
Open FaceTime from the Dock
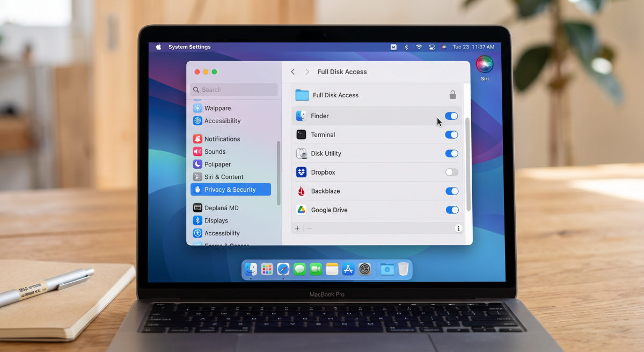[316, 269]
